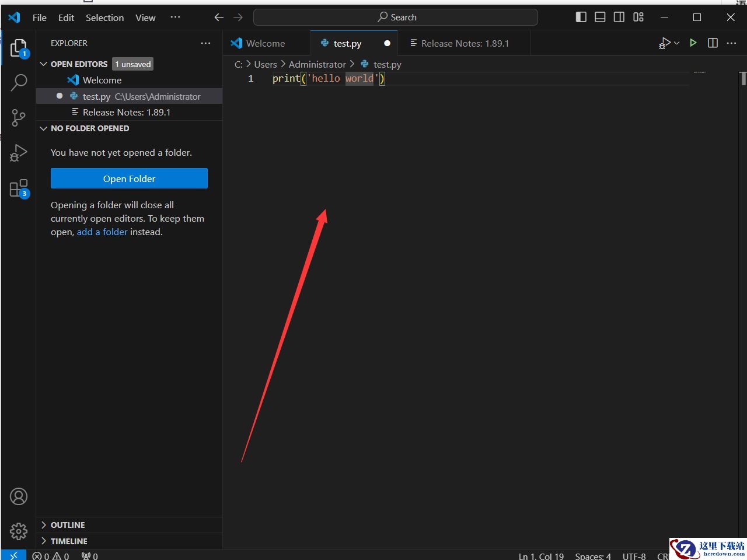Open the editor More Actions ellipsis
747x560 pixels.
click(x=731, y=43)
